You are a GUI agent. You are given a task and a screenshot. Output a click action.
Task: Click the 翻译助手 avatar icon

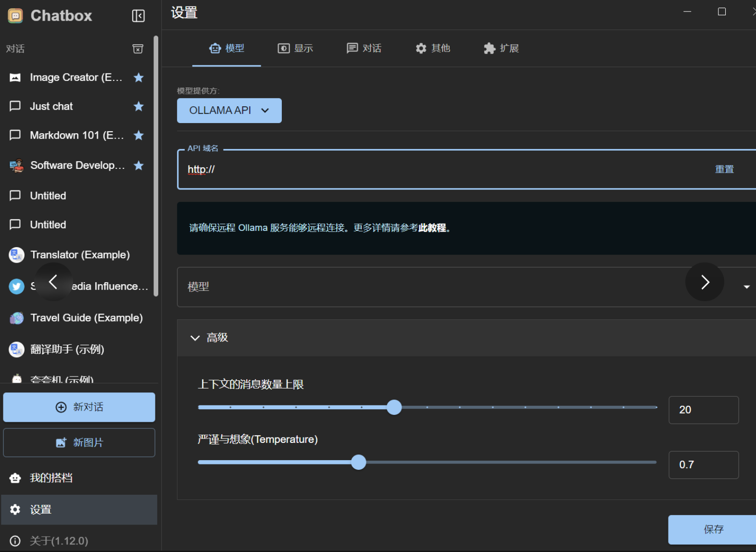click(x=16, y=350)
